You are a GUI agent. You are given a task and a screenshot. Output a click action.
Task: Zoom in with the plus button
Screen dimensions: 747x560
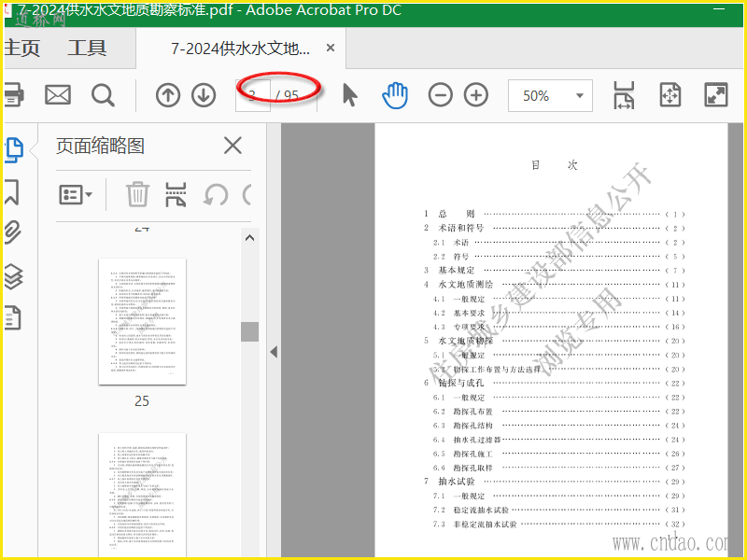[476, 95]
